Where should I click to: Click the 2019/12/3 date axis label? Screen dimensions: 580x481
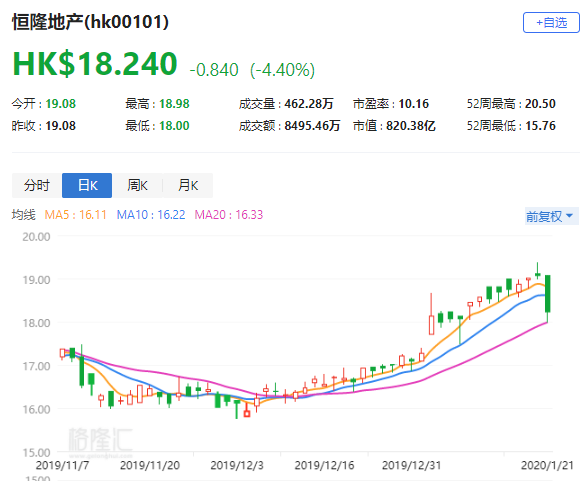[237, 465]
